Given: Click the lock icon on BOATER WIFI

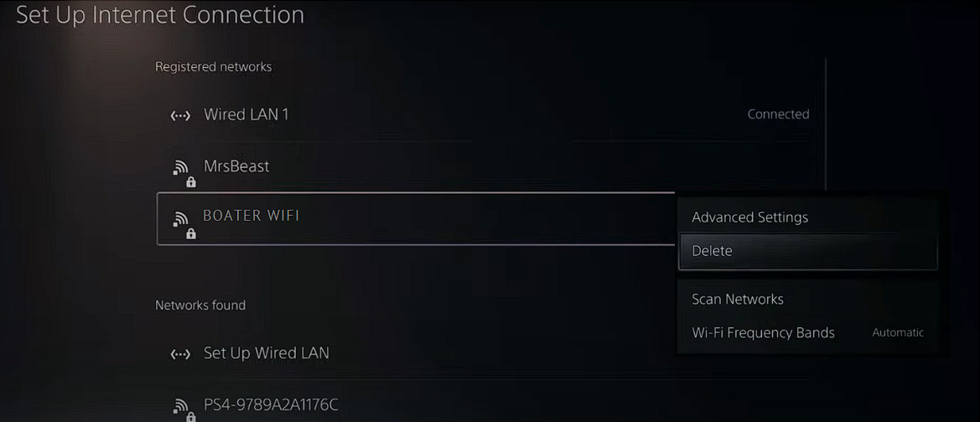Looking at the screenshot, I should [191, 233].
